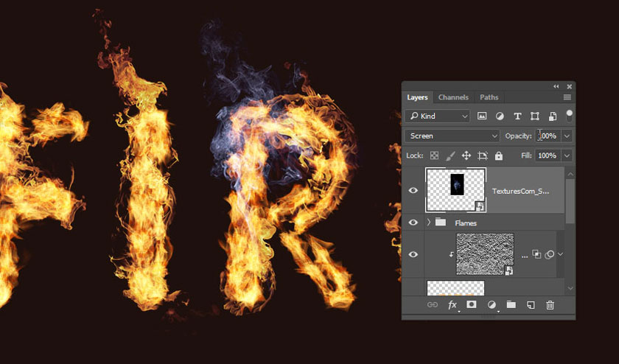Switch to the Layers tab
This screenshot has width=619, height=364.
[417, 97]
